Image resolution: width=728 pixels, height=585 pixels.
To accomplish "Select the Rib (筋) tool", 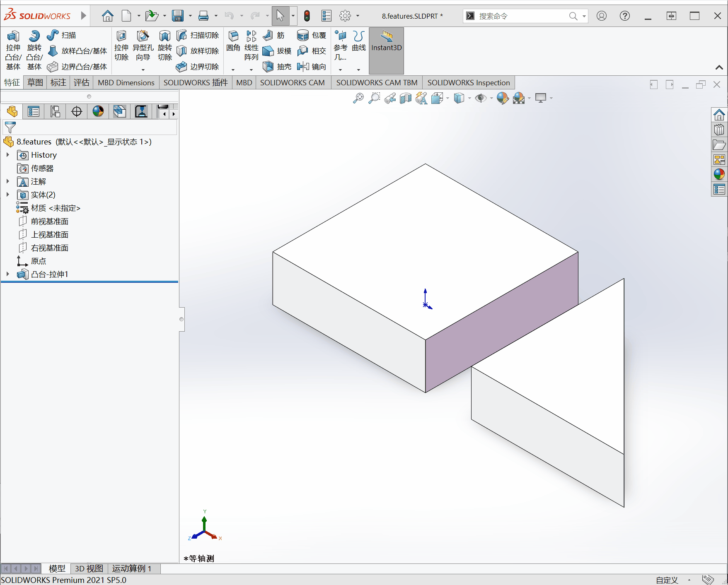I will [x=274, y=35].
